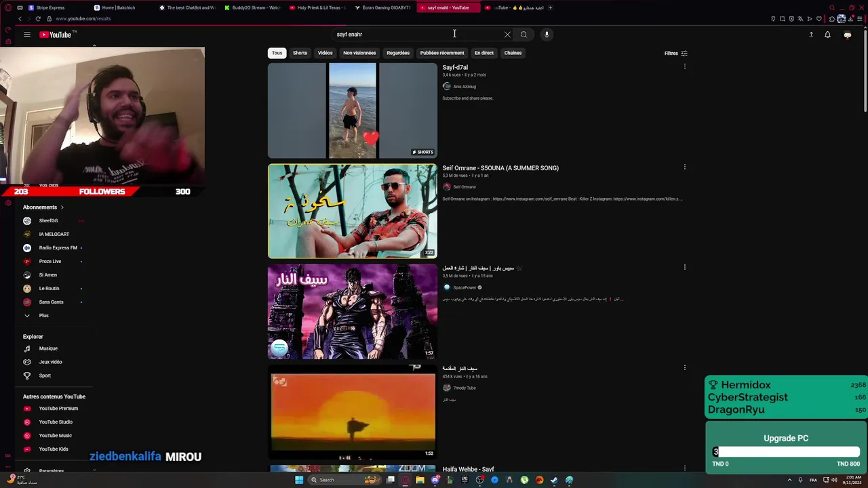Viewport: 868px width, 488px height.
Task: Open a new browser tab
Action: [x=550, y=7]
